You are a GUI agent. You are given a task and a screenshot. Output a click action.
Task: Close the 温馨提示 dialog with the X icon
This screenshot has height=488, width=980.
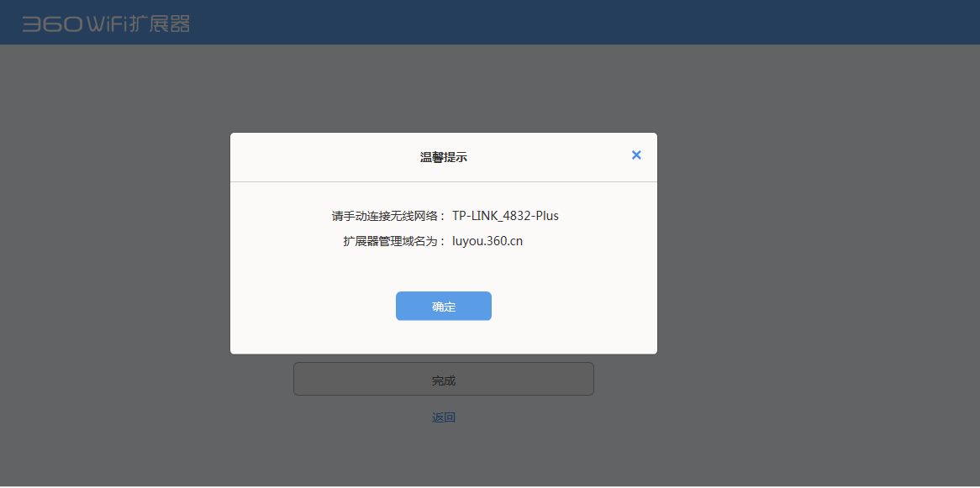point(636,155)
